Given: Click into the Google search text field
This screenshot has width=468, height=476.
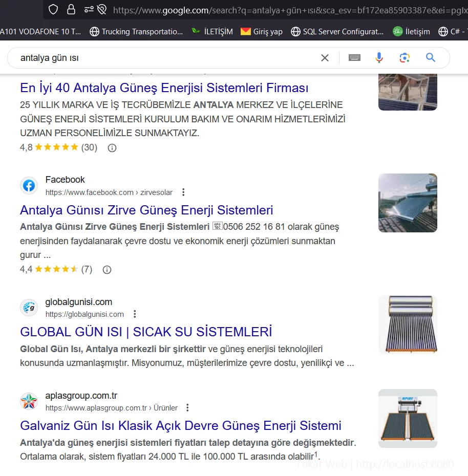Looking at the screenshot, I should (164, 58).
